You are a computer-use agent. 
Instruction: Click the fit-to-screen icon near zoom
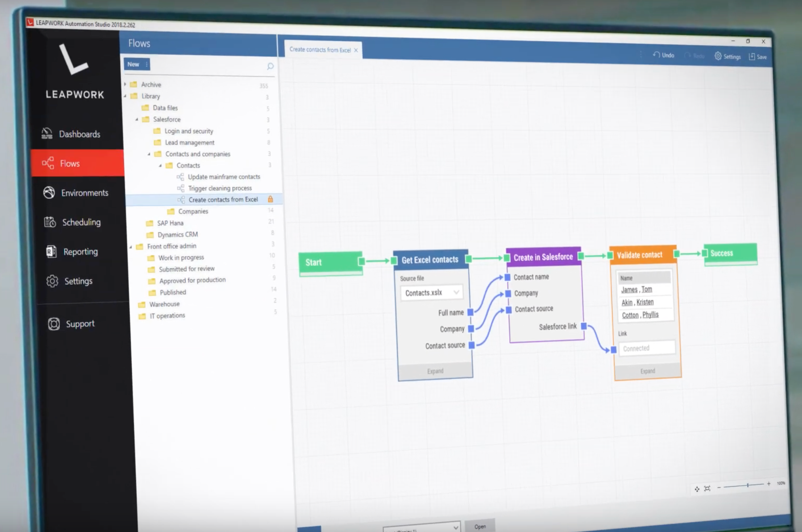pos(707,488)
